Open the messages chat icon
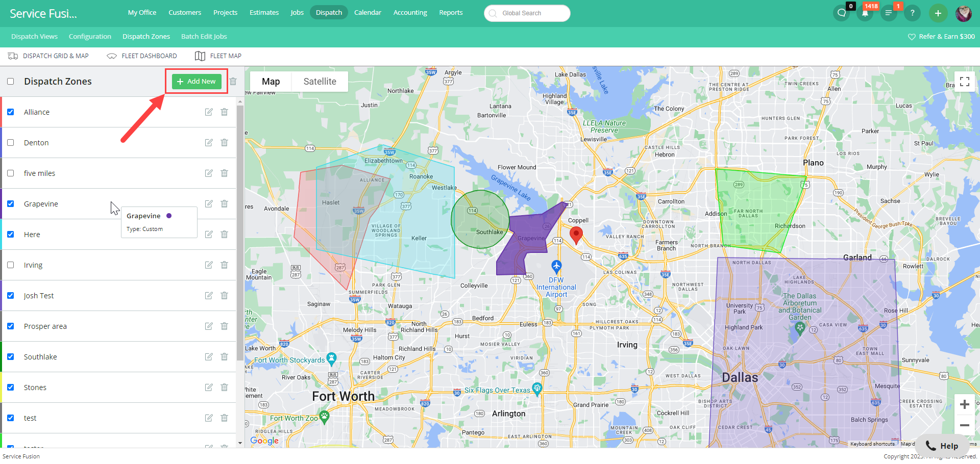Image resolution: width=980 pixels, height=464 pixels. (841, 13)
